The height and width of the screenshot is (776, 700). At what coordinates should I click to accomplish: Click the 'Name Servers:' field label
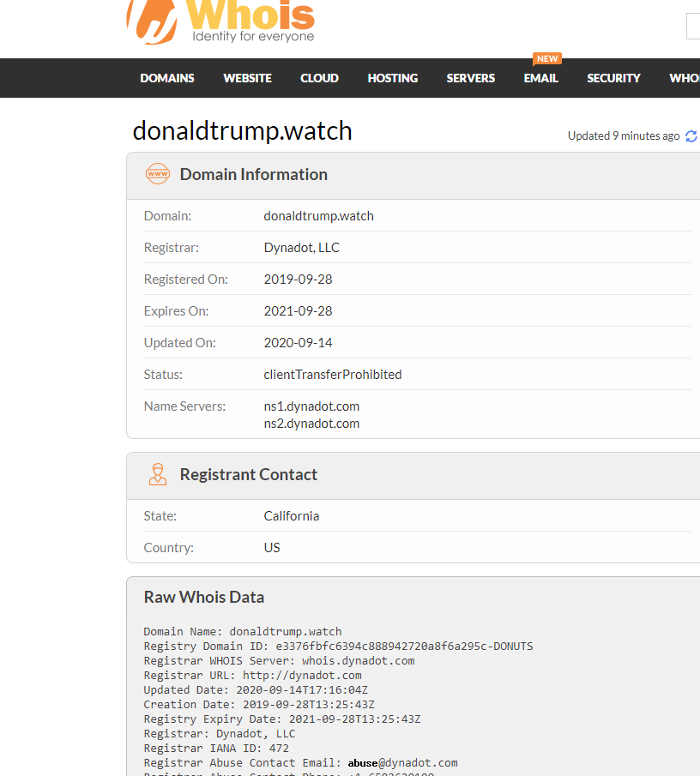184,406
